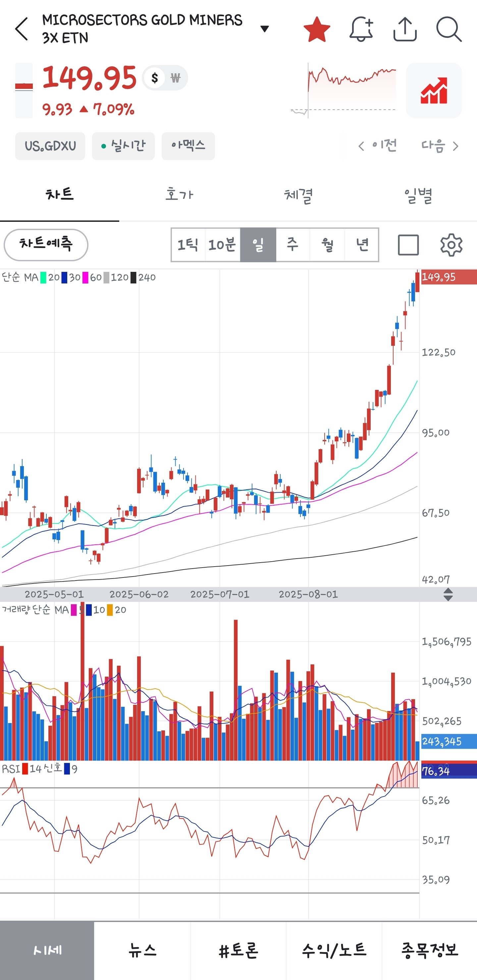Toggle the red favorite star
This screenshot has height=980, width=477.
coord(317,29)
